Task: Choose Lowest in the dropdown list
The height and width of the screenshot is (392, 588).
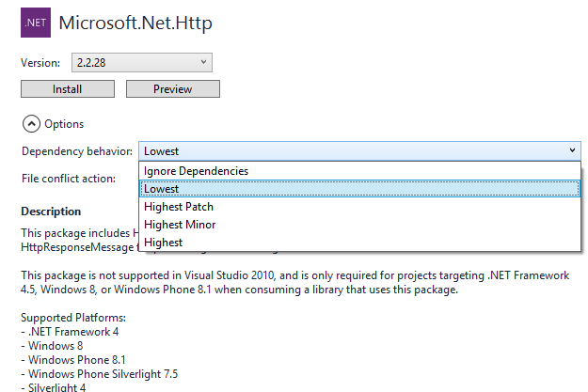Action: [359, 189]
